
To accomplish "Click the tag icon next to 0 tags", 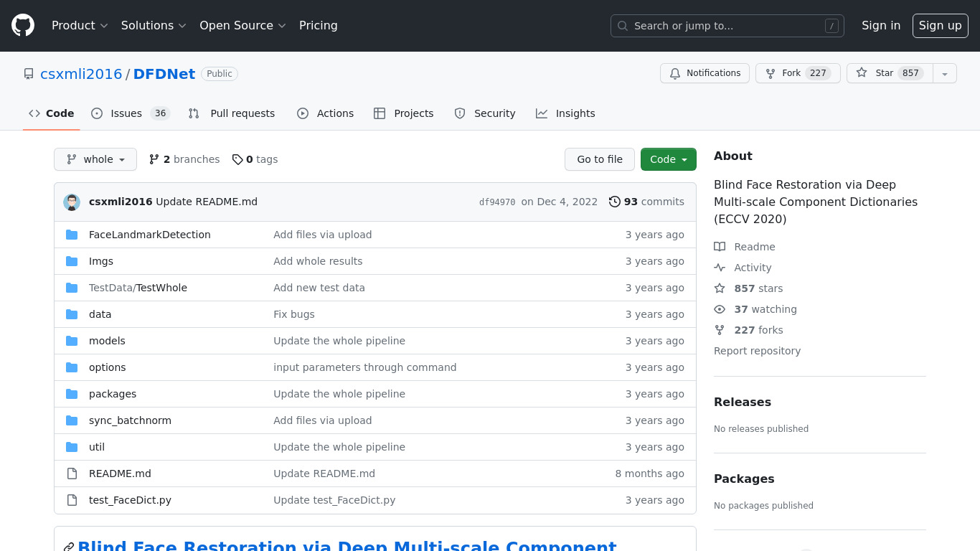I will click(x=237, y=159).
